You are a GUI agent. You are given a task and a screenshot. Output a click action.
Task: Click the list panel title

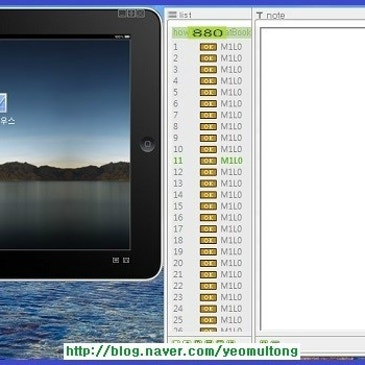186,15
